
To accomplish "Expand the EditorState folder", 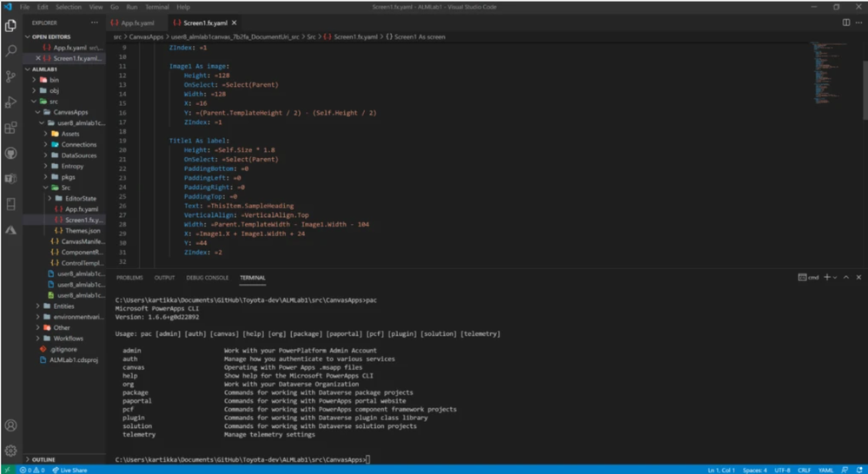I will (x=80, y=199).
